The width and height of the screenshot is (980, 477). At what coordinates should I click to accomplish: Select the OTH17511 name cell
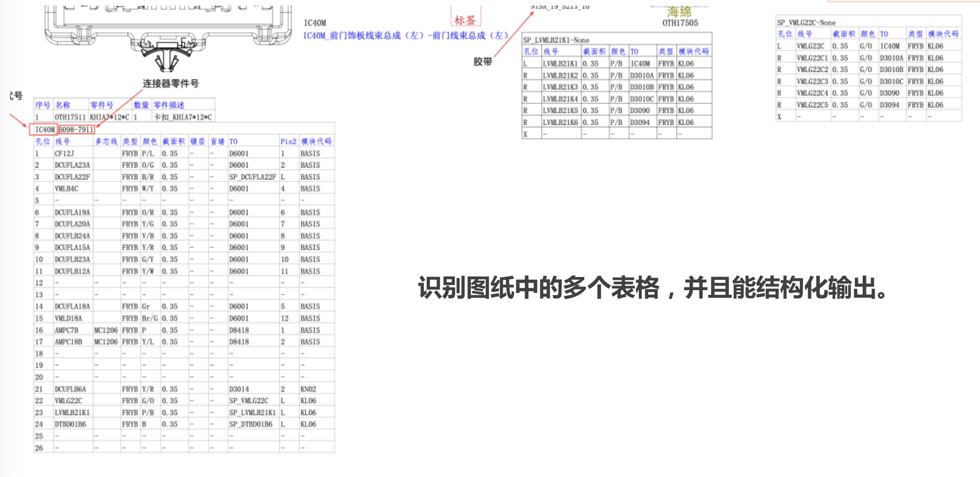(70, 117)
